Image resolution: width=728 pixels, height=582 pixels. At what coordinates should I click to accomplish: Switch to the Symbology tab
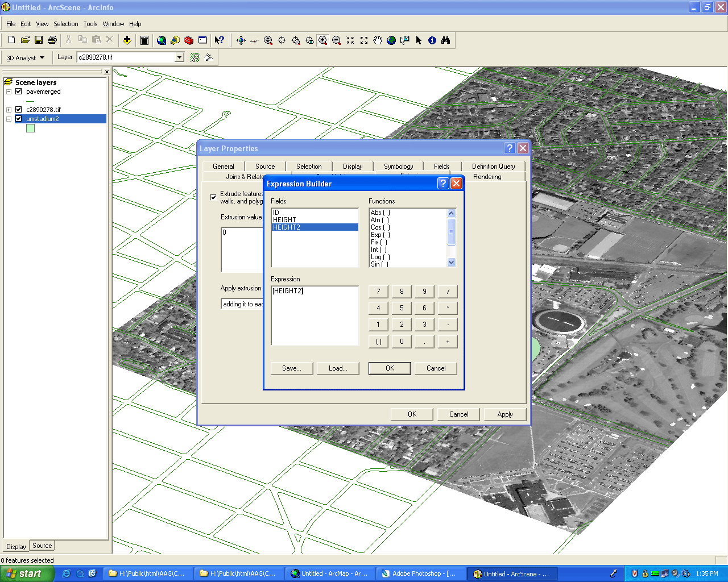click(398, 167)
